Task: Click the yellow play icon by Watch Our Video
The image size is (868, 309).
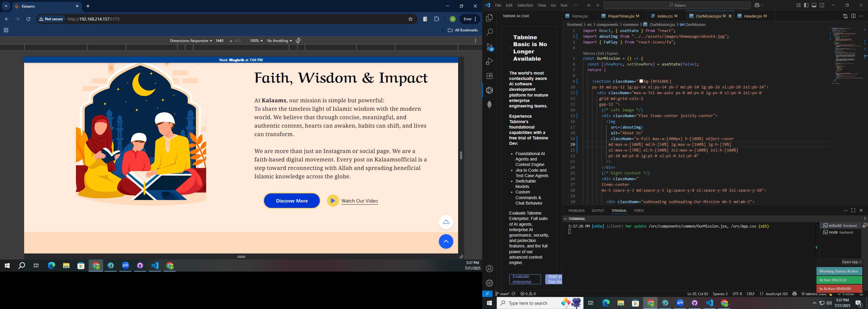Action: point(332,201)
